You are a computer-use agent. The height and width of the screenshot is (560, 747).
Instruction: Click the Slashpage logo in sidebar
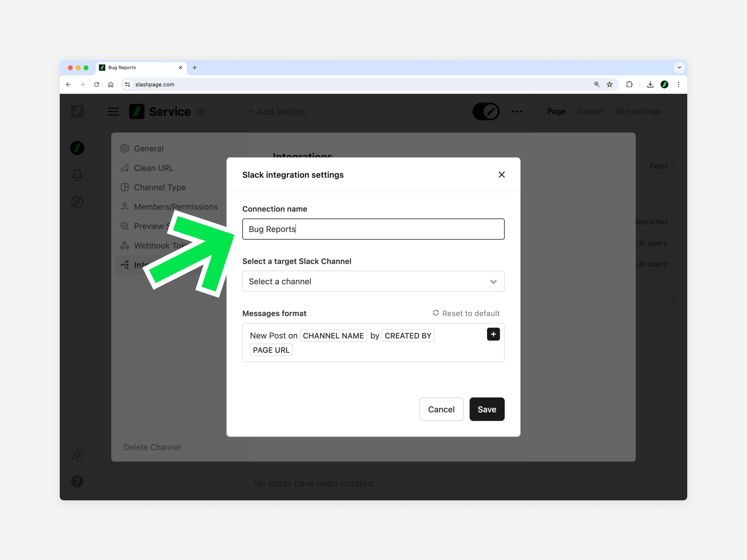click(x=77, y=112)
